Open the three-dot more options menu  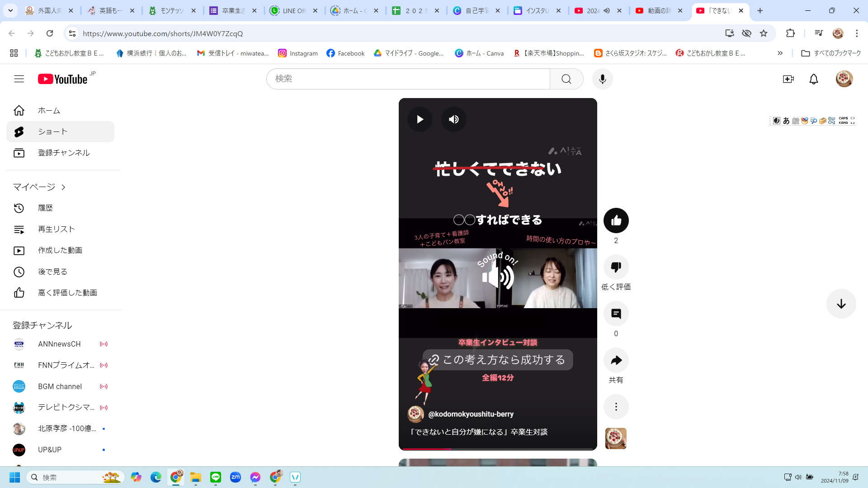[x=616, y=407]
